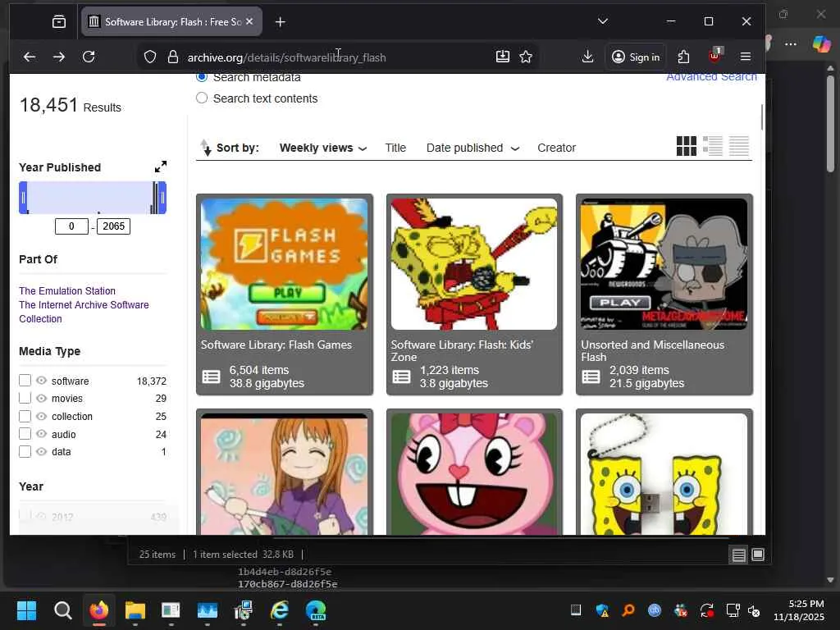Sort results by Title
Image resolution: width=840 pixels, height=630 pixels.
(395, 148)
